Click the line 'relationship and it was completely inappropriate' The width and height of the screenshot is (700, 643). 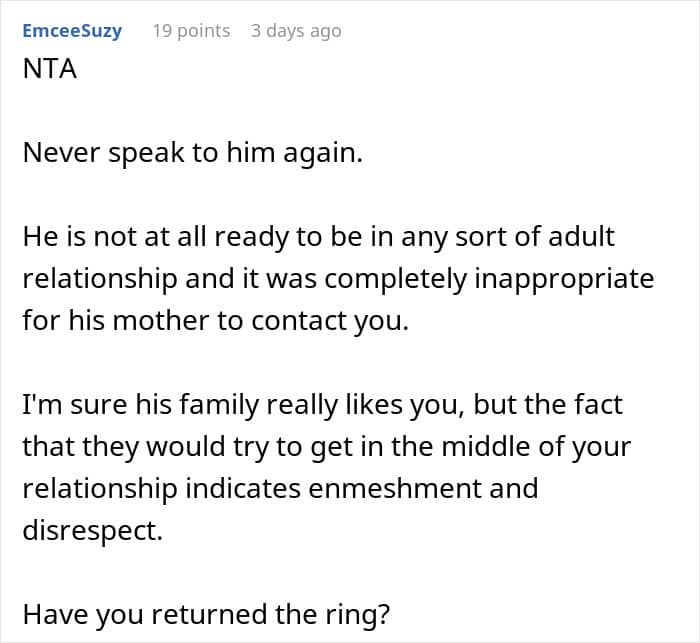[338, 277]
